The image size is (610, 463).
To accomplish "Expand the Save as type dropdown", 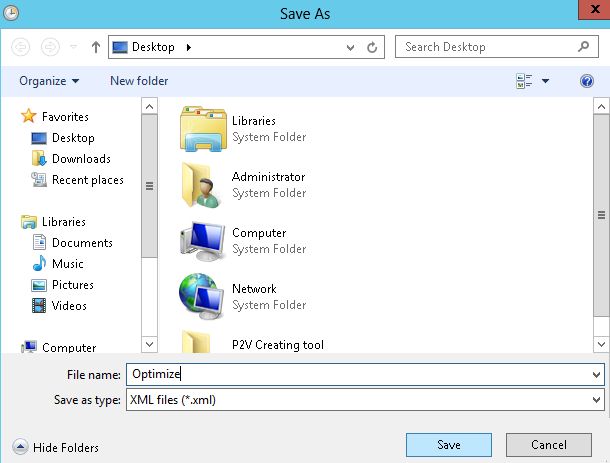I will point(596,400).
